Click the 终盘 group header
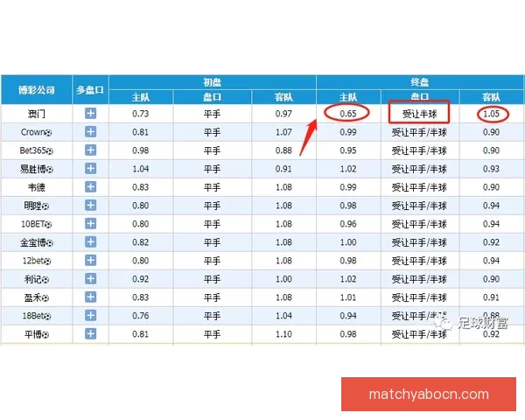This screenshot has height=420, width=525. [419, 82]
